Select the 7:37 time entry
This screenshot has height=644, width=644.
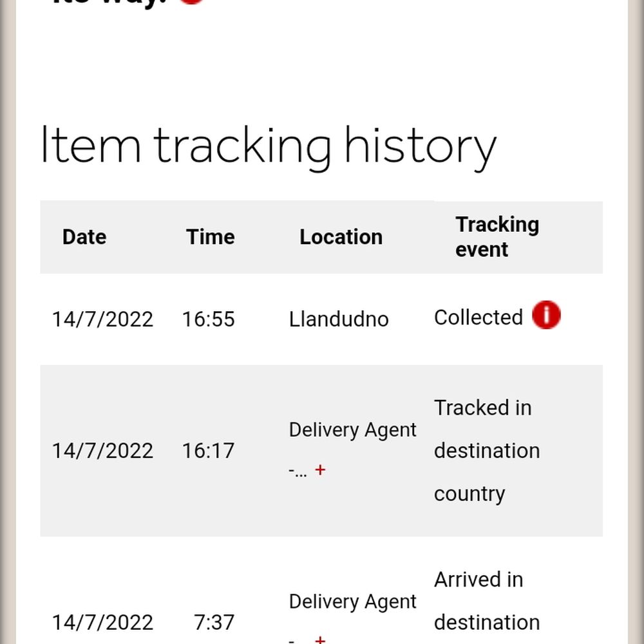pos(214,623)
